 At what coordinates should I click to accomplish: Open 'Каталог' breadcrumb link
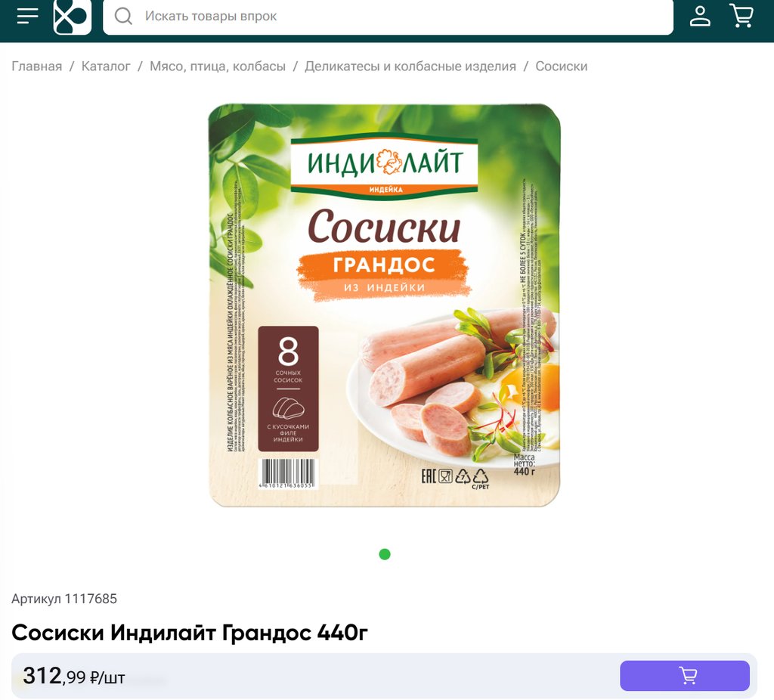click(106, 67)
